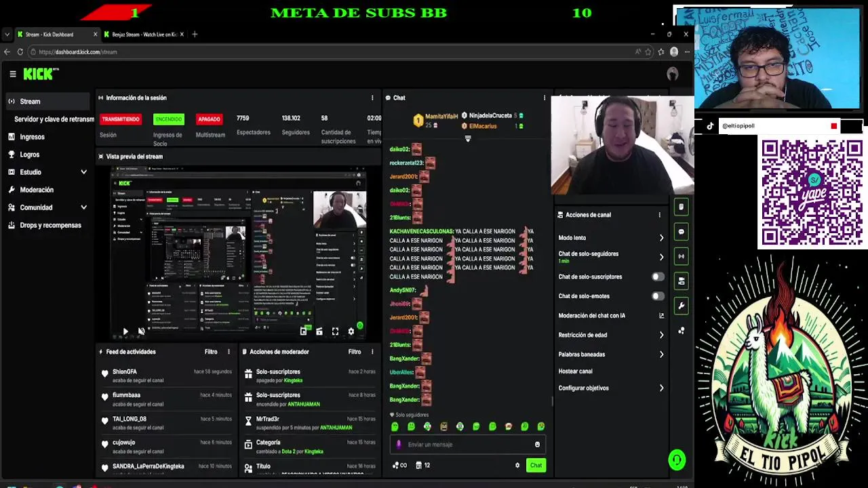Click Moderación del chat con IA link
Screen dimensions: 868x488
tap(611, 316)
